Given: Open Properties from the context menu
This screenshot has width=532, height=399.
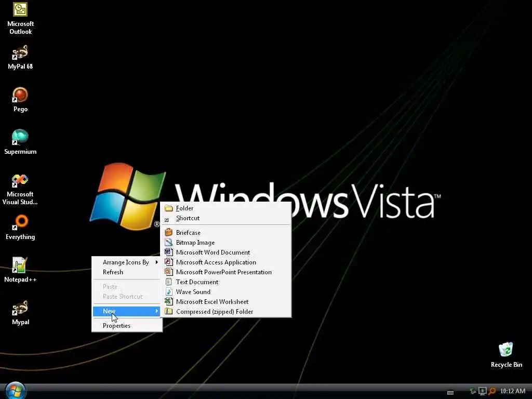Looking at the screenshot, I should pyautogui.click(x=127, y=326).
